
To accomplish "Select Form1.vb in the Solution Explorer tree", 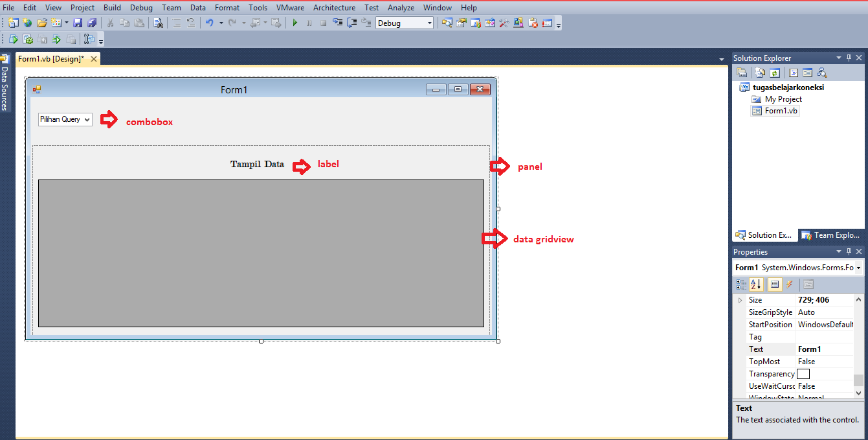I will [x=781, y=110].
